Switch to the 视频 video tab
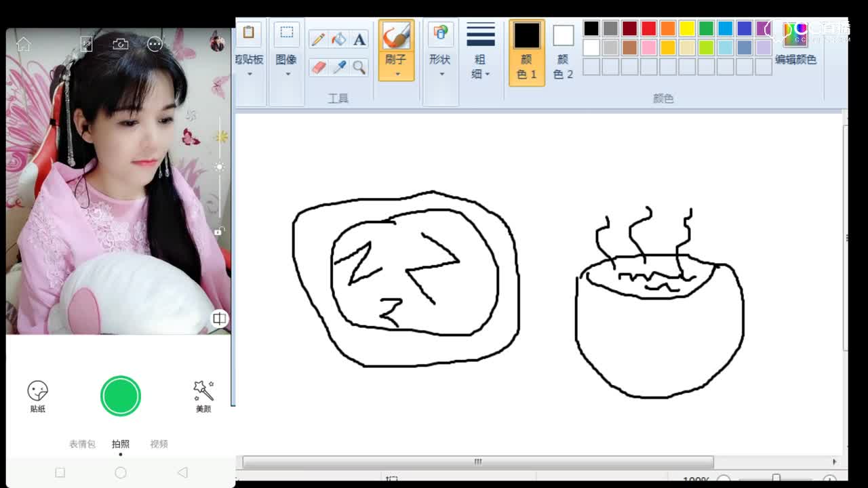 click(x=159, y=444)
